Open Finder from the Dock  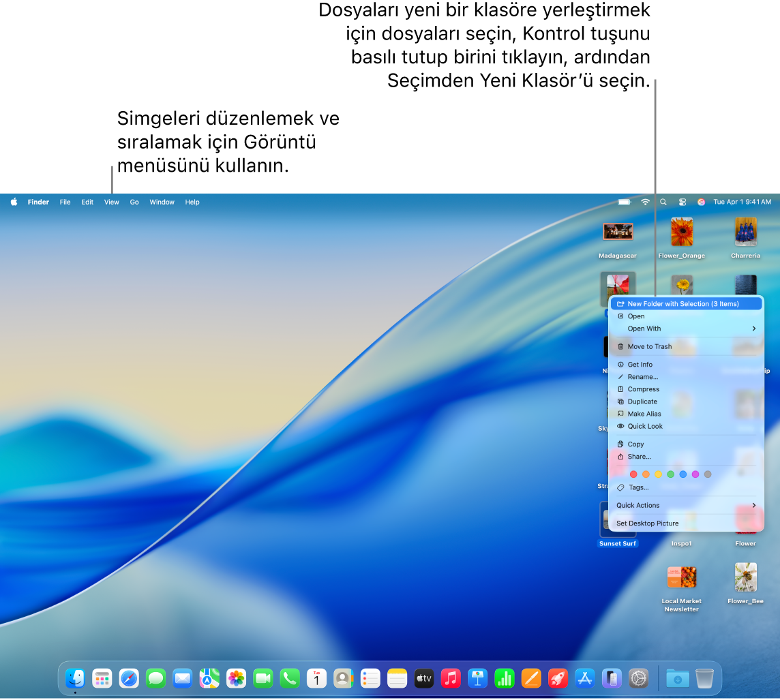[75, 679]
